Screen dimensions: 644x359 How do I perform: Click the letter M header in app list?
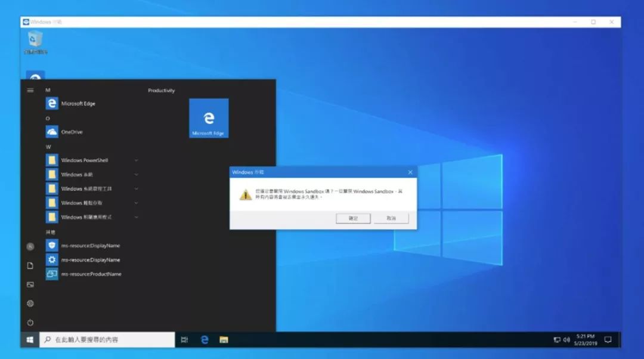[48, 90]
